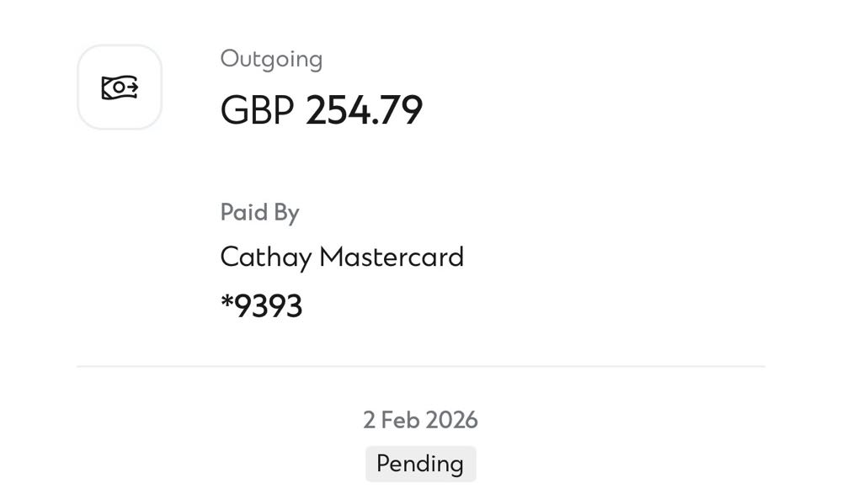Tap the month "Feb" in the date
This screenshot has height=504, width=842.
point(402,420)
